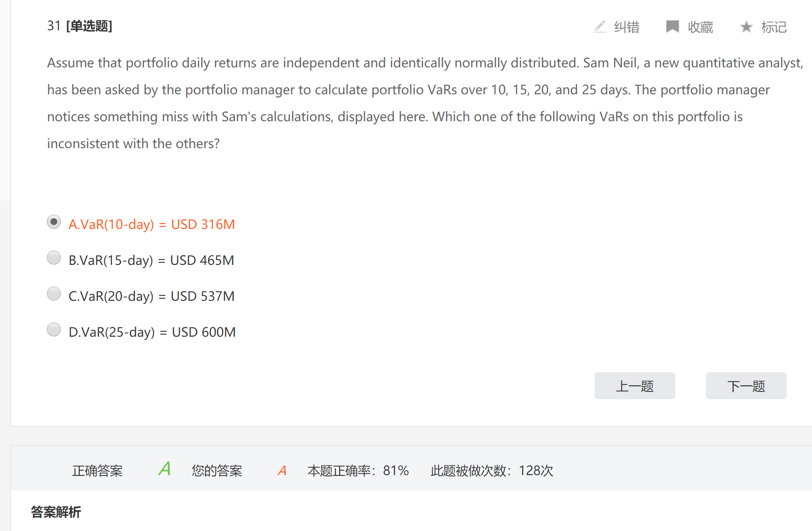Click answer text VaR(10-day) = USD 316M
Image resolution: width=812 pixels, height=531 pixels.
tap(152, 224)
